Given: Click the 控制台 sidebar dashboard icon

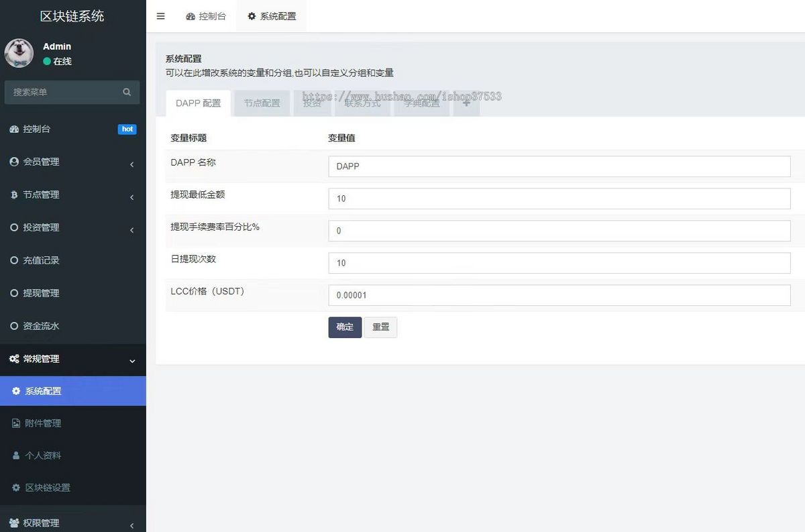Looking at the screenshot, I should click(14, 129).
